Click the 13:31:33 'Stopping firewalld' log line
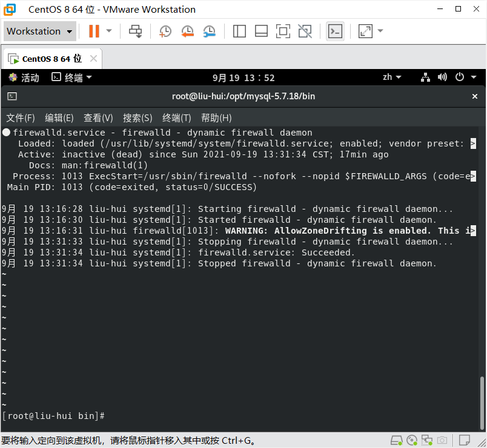The width and height of the screenshot is (487, 448). (227, 242)
